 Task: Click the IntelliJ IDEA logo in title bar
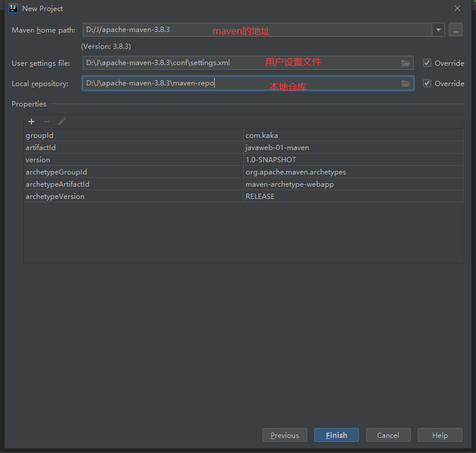[x=13, y=8]
